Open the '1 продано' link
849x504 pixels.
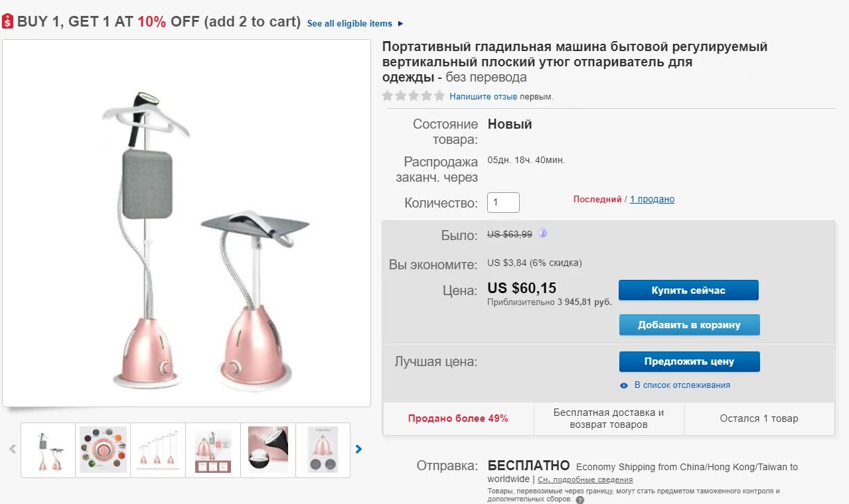coord(652,199)
